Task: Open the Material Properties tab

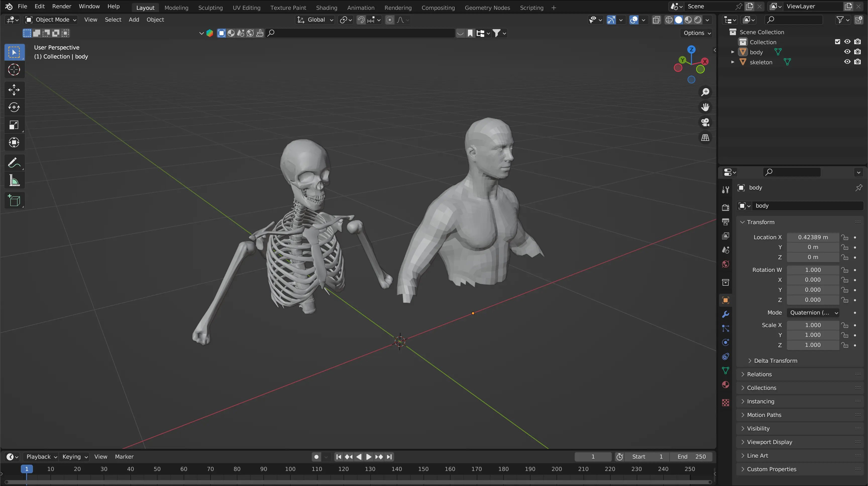Action: 725,385
